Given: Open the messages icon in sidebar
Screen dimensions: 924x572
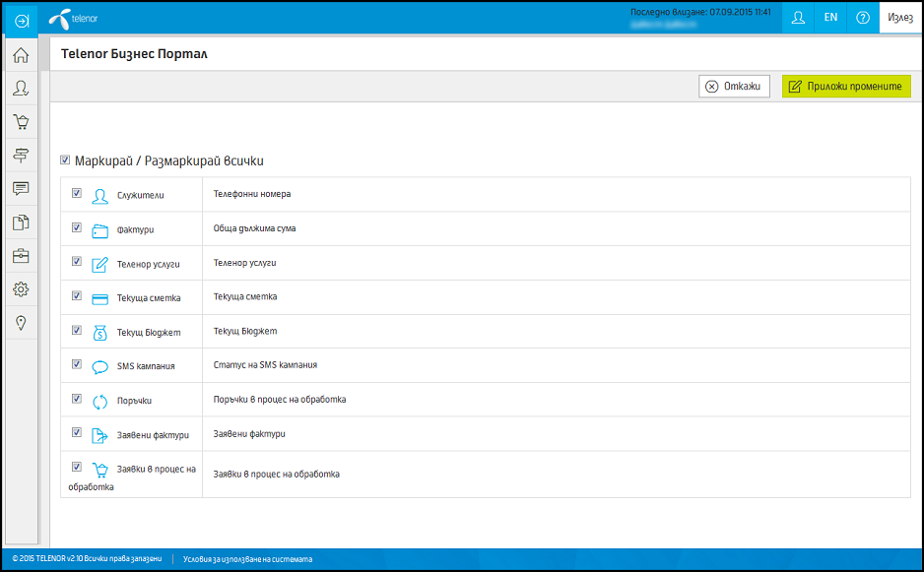Looking at the screenshot, I should [21, 188].
